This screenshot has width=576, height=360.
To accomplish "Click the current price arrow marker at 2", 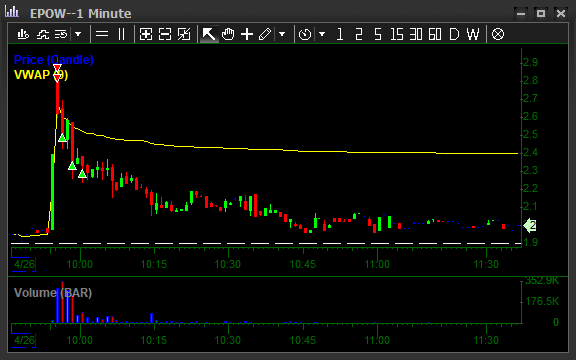I will pos(529,225).
